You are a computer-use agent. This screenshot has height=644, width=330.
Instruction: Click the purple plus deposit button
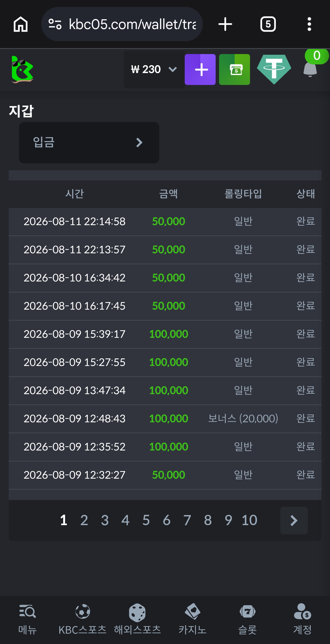click(200, 69)
